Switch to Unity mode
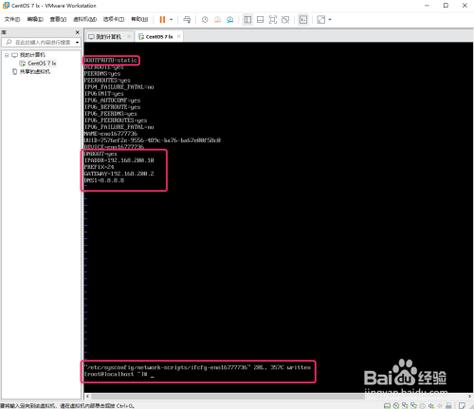Viewport: 474px width, 409px height. [x=285, y=20]
